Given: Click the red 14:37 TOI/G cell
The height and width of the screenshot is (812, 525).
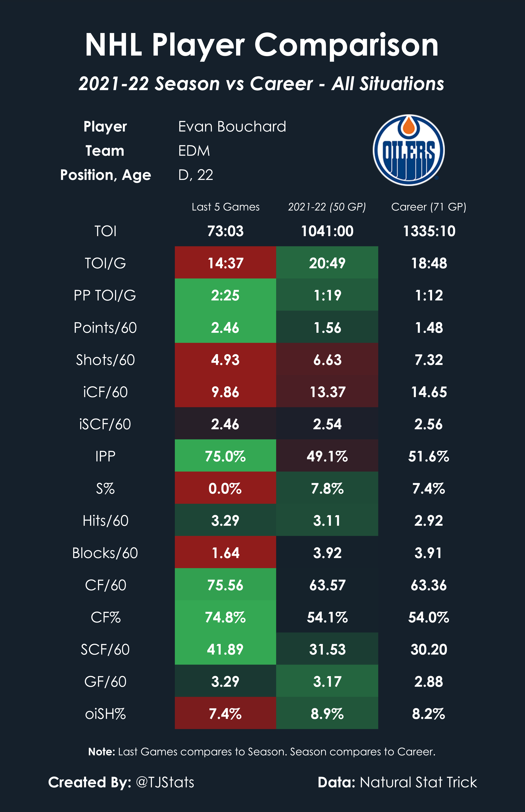Looking at the screenshot, I should (x=225, y=263).
